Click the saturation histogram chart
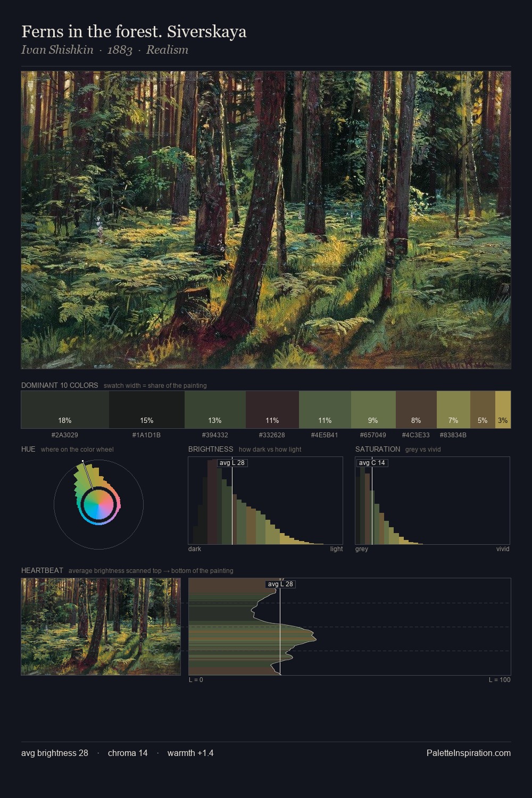This screenshot has height=798, width=532. click(433, 501)
